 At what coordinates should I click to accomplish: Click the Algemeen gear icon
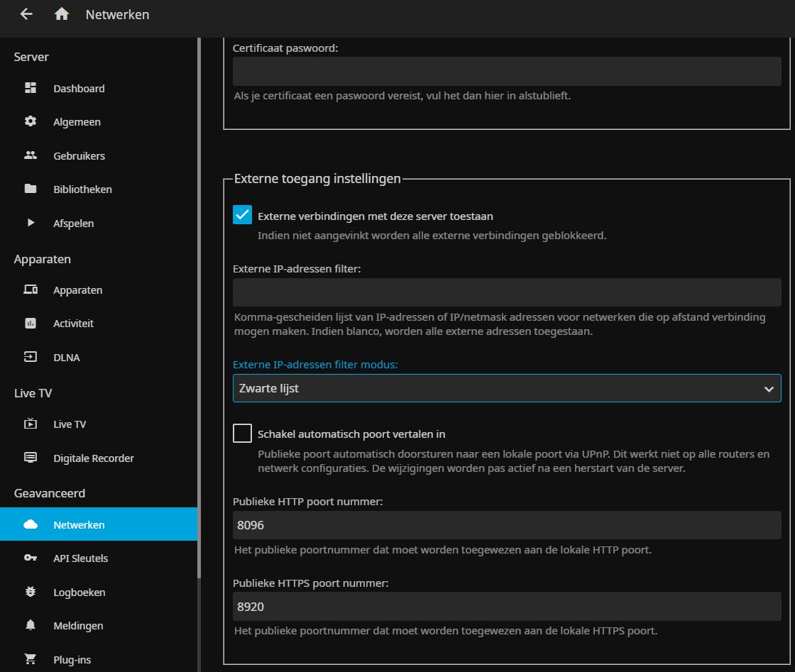(31, 122)
